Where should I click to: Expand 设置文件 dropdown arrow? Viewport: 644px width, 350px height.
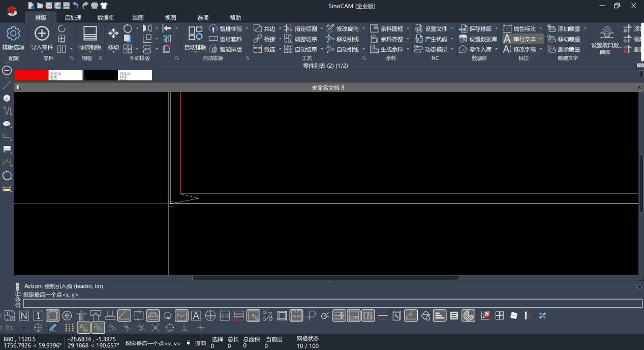452,29
